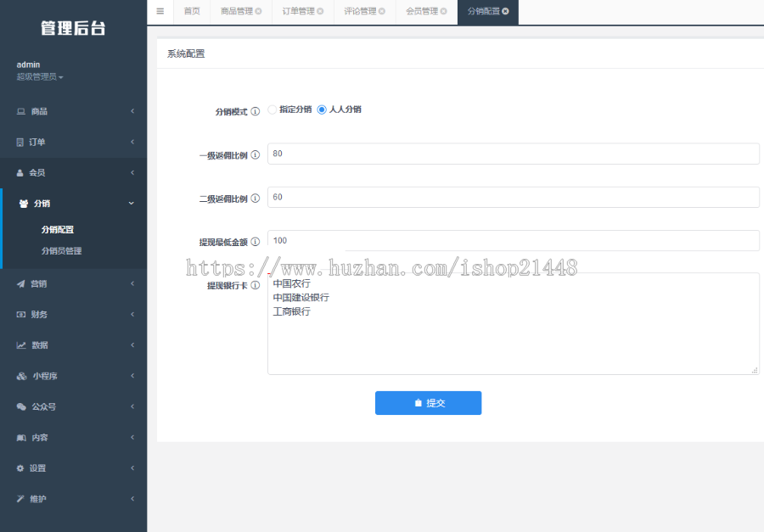Select the 营销 marketing icon
Screen dimensions: 764x532
(21, 283)
